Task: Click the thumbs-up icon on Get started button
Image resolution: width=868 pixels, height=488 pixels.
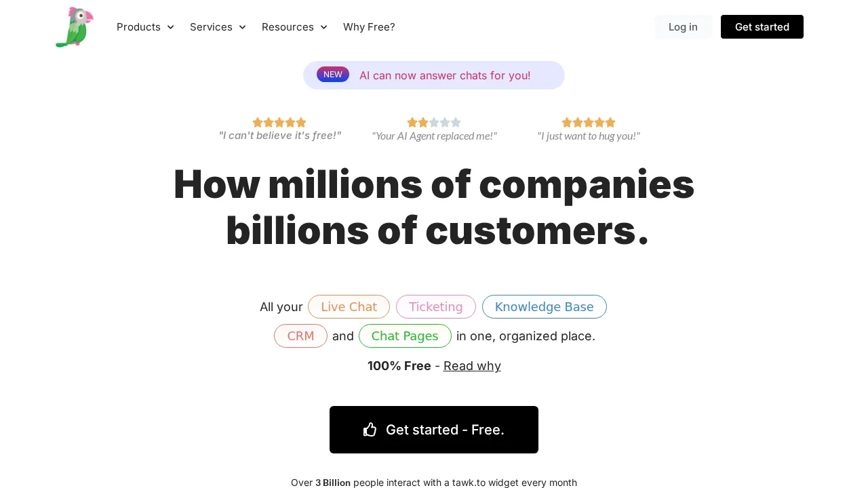Action: tap(370, 430)
